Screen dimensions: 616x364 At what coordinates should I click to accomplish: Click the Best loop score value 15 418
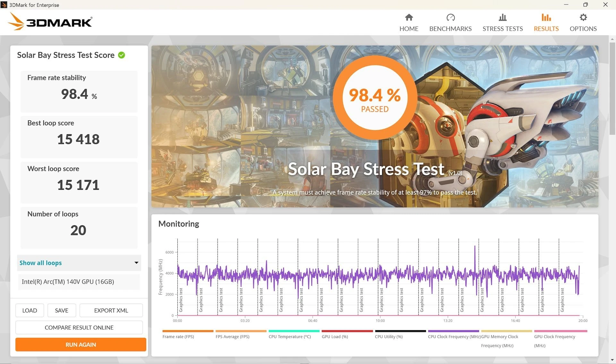coord(78,139)
